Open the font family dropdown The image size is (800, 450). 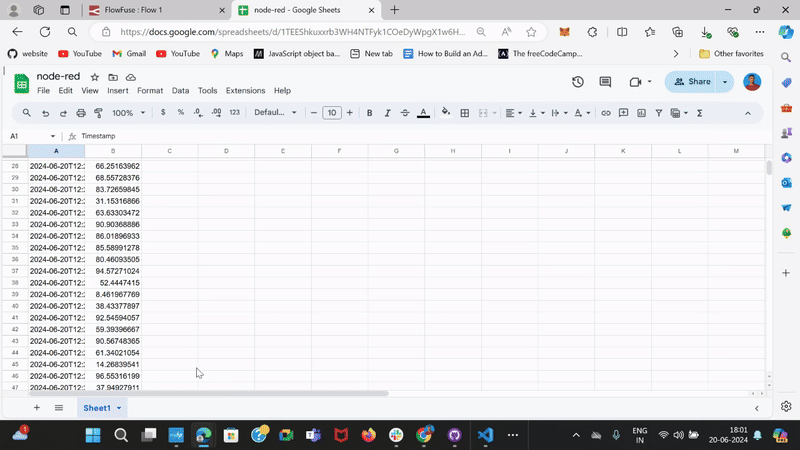coord(274,113)
